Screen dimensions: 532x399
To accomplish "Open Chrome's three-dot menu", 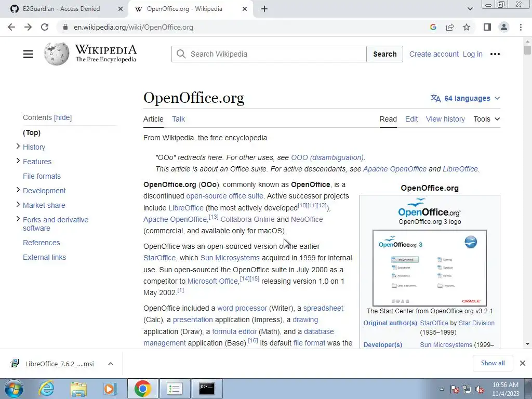I will pos(521,27).
